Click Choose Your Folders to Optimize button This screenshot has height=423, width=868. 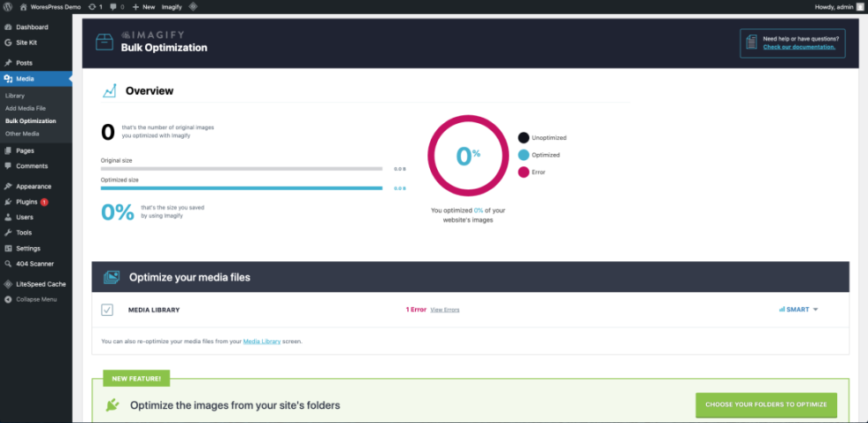point(766,405)
